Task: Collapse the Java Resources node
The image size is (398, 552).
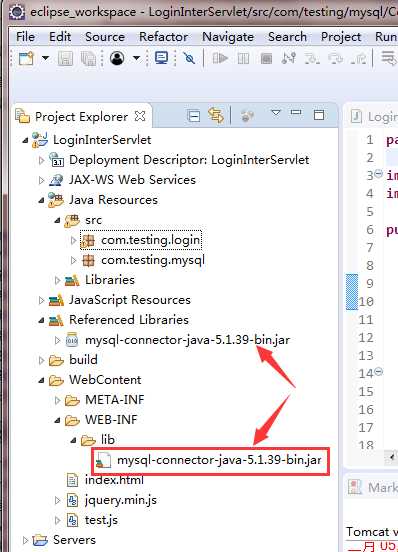Action: point(41,201)
